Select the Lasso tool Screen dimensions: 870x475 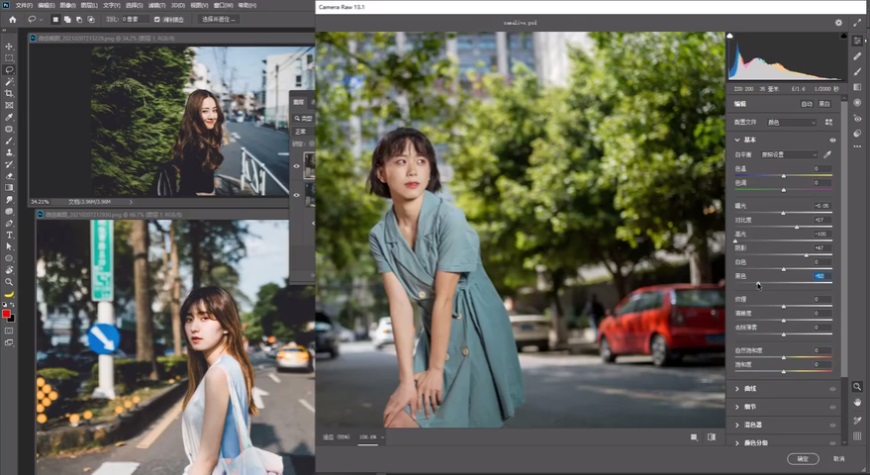pyautogui.click(x=9, y=70)
